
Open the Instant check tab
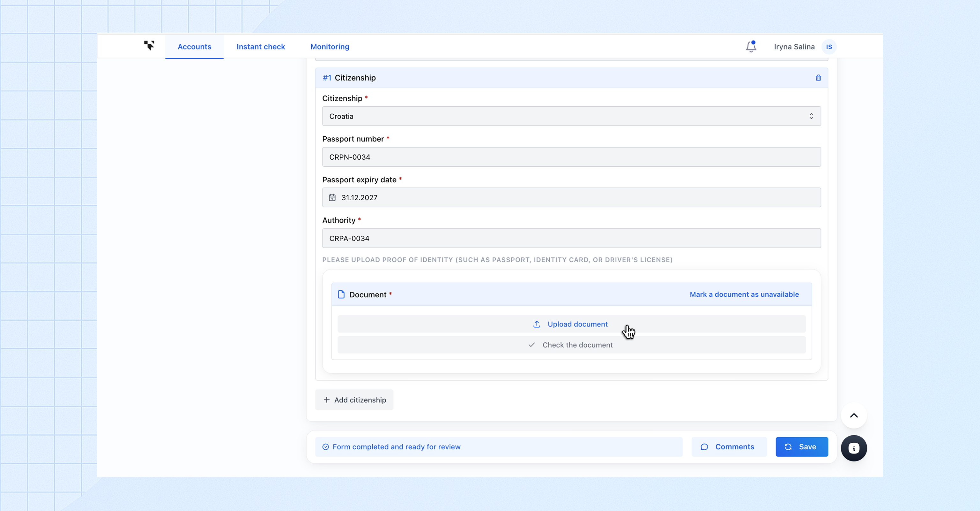pyautogui.click(x=261, y=46)
